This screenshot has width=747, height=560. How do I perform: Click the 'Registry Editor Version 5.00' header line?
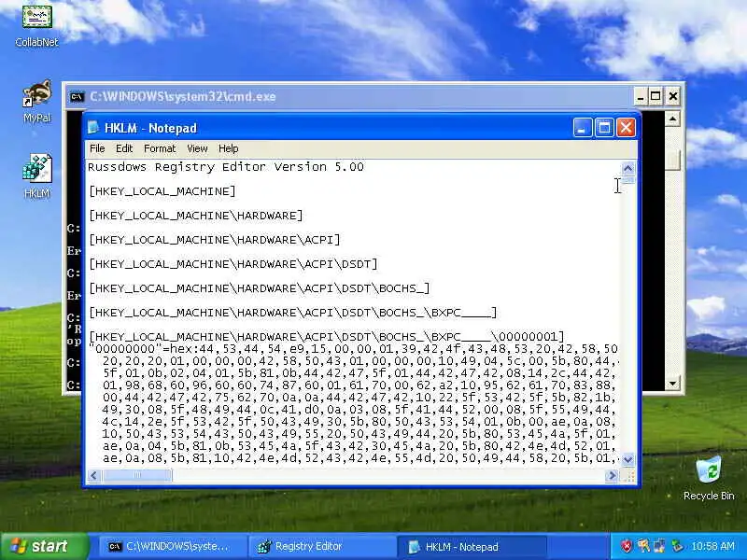click(226, 167)
